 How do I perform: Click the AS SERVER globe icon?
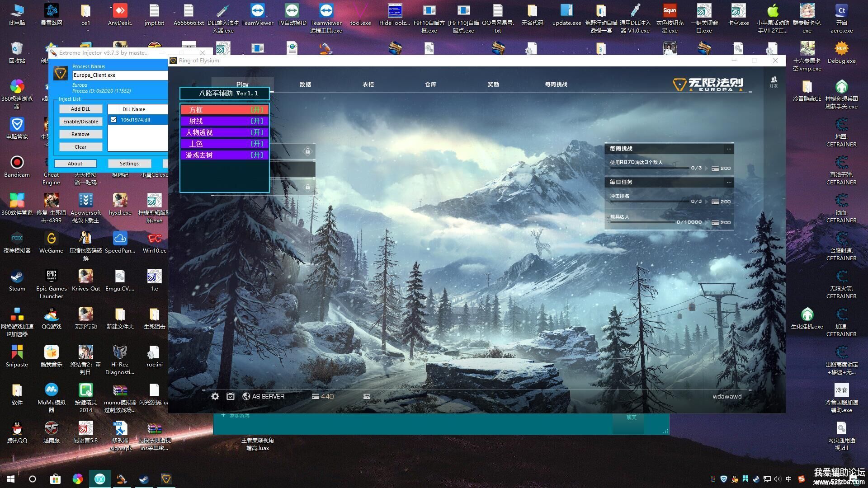coord(246,396)
